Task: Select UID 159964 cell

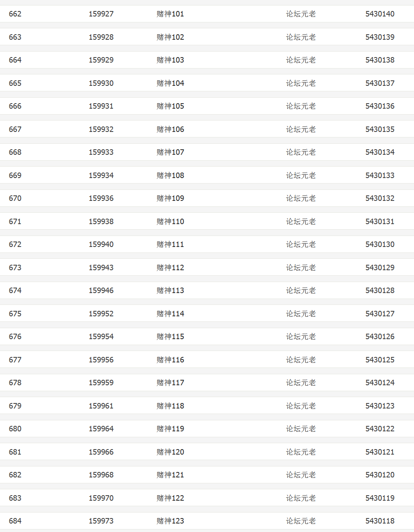Action: 101,429
